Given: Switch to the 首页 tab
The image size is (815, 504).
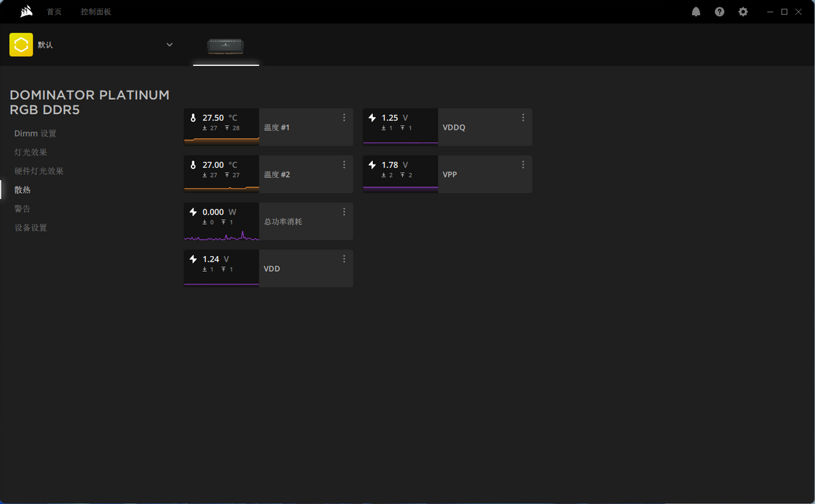Looking at the screenshot, I should [x=54, y=12].
